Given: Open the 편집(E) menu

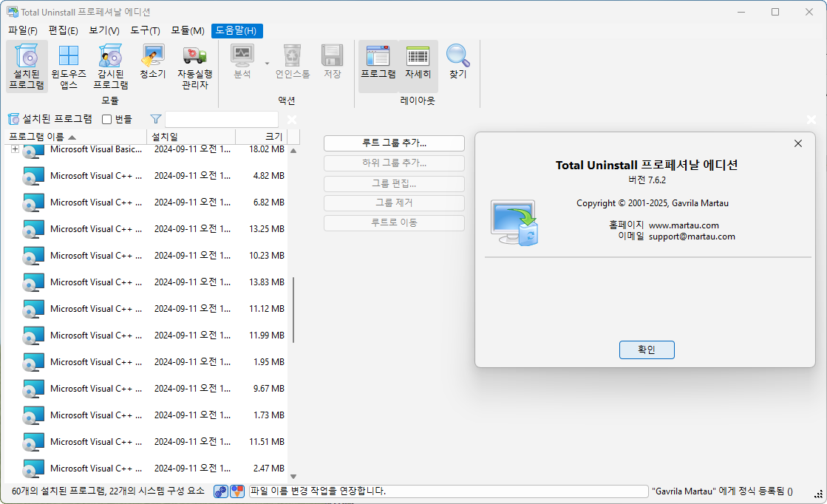Looking at the screenshot, I should click(x=64, y=30).
